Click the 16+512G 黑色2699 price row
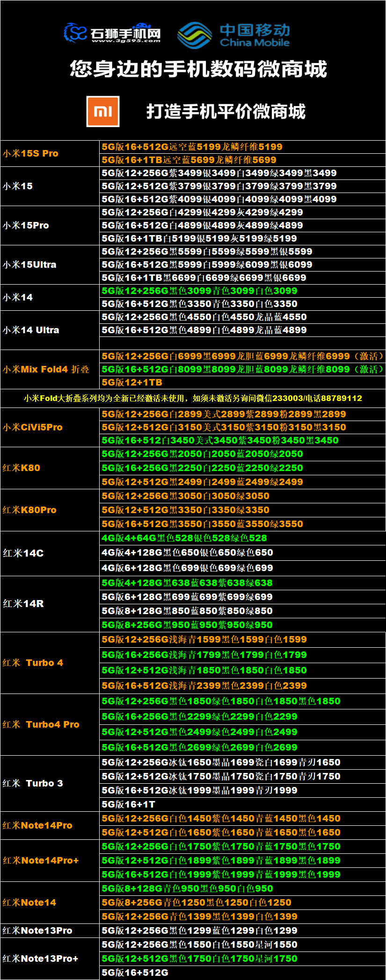The image size is (386, 980). point(243,747)
